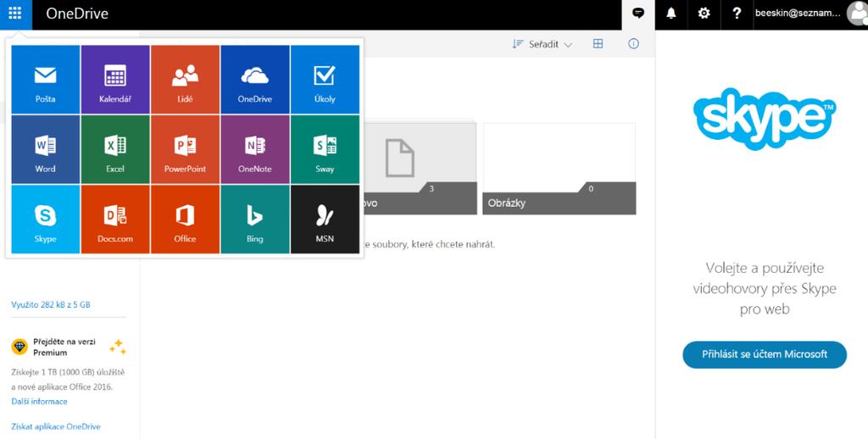Expand the Seřadit sort dropdown

pos(542,44)
